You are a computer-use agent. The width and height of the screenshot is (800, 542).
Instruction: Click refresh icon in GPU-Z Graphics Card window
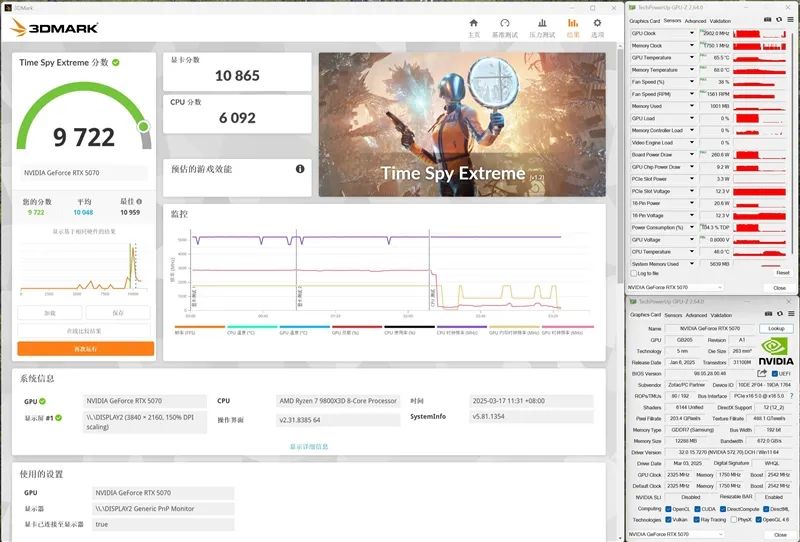click(x=780, y=313)
